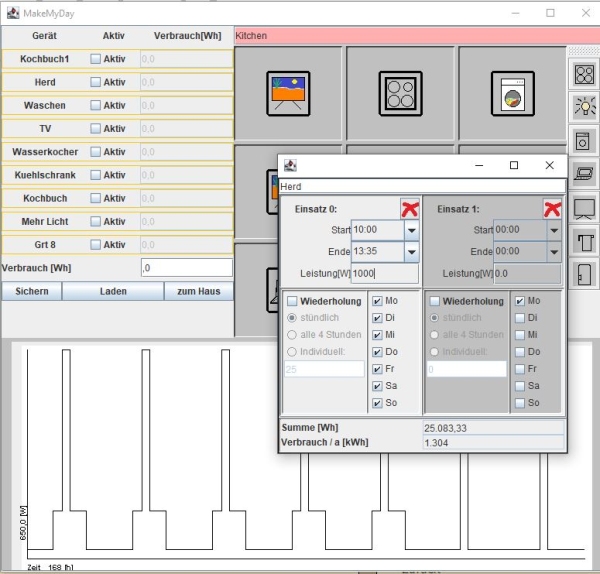Select the refrigerator device in sidebar
600x574 pixels.
584,274
